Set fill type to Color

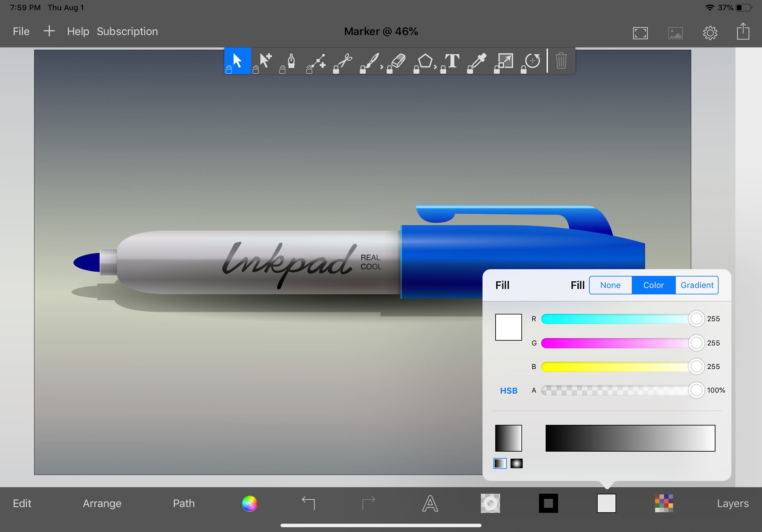pyautogui.click(x=653, y=285)
